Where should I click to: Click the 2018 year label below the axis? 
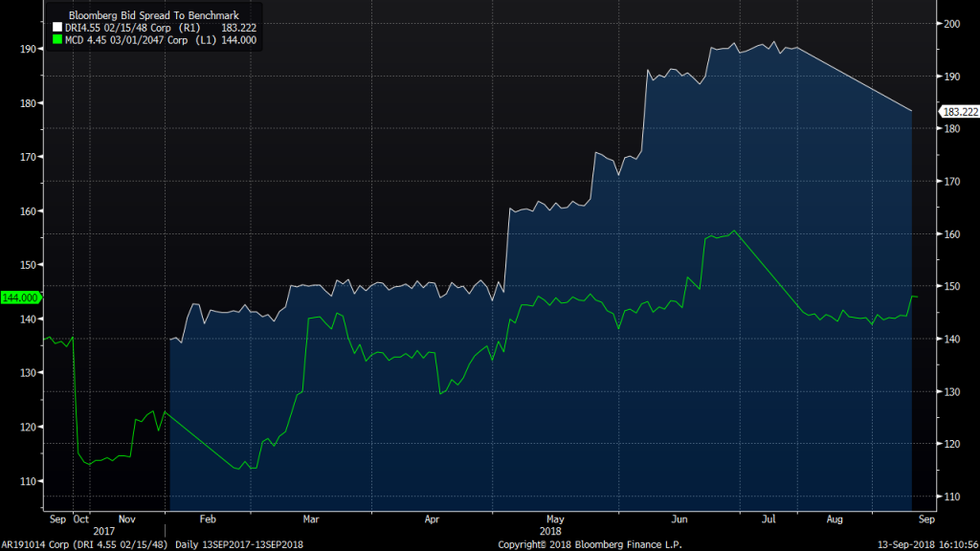551,529
